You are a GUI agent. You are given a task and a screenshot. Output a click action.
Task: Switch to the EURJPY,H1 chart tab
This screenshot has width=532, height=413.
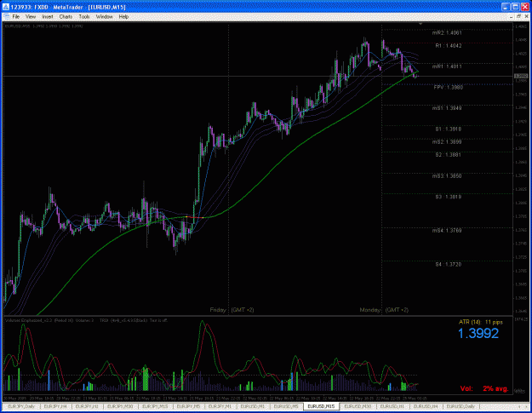pos(87,406)
